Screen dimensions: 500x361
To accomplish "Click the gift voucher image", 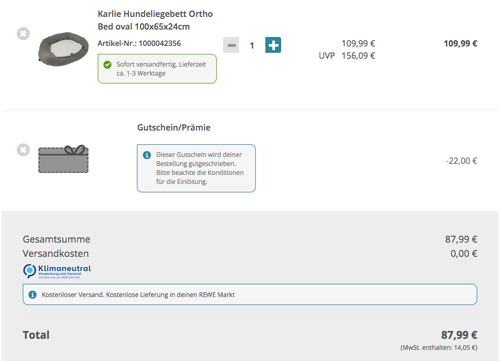I will pyautogui.click(x=63, y=159).
